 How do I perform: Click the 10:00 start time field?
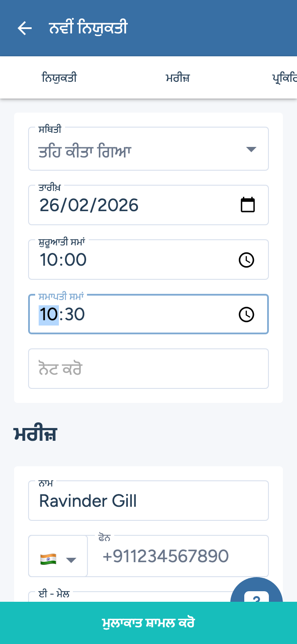[x=132, y=260]
